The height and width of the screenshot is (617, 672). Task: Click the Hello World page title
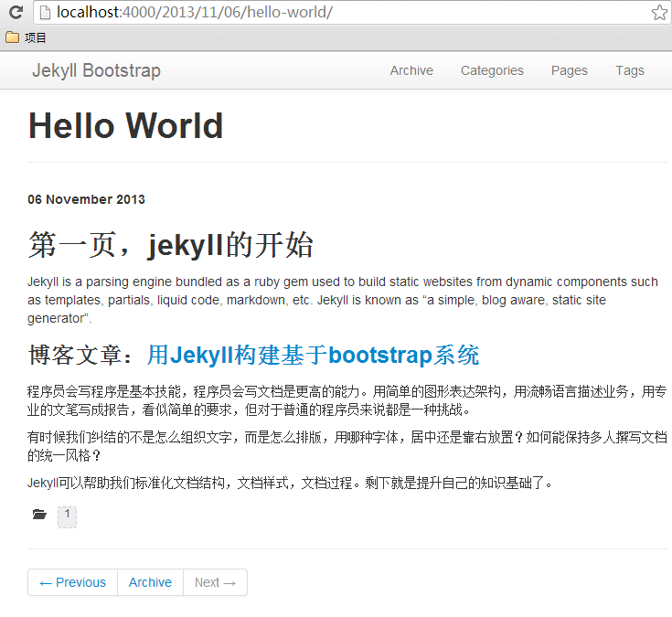coord(125,126)
